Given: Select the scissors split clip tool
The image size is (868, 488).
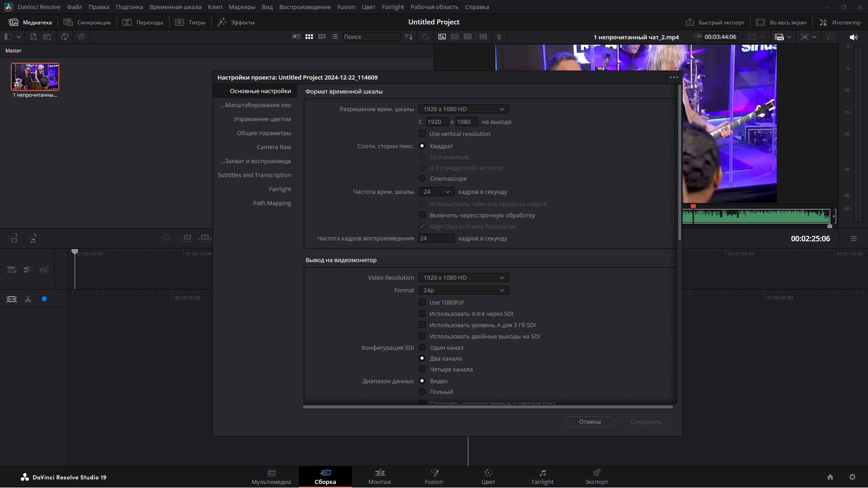Looking at the screenshot, I should click(x=28, y=300).
